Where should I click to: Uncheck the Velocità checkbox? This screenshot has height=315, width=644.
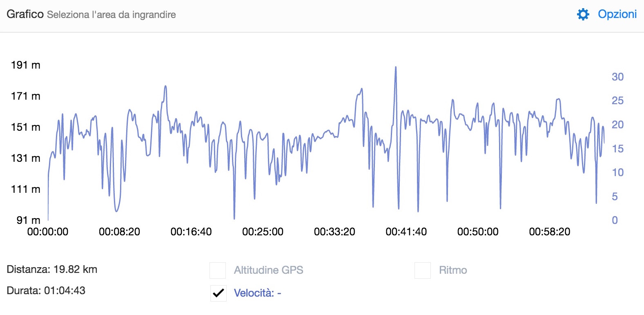(x=218, y=293)
